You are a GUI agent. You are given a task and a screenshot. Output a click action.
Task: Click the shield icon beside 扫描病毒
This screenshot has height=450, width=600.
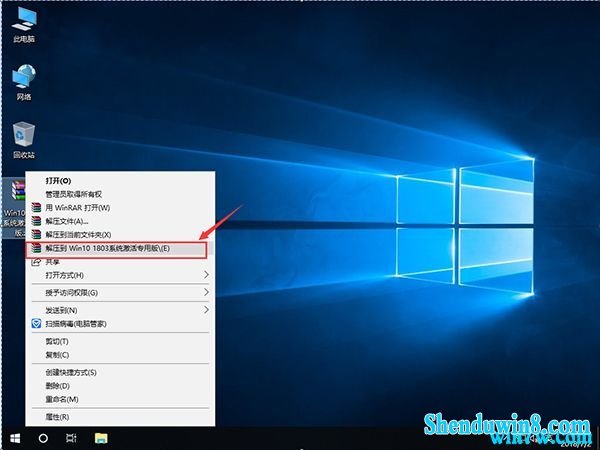point(36,324)
